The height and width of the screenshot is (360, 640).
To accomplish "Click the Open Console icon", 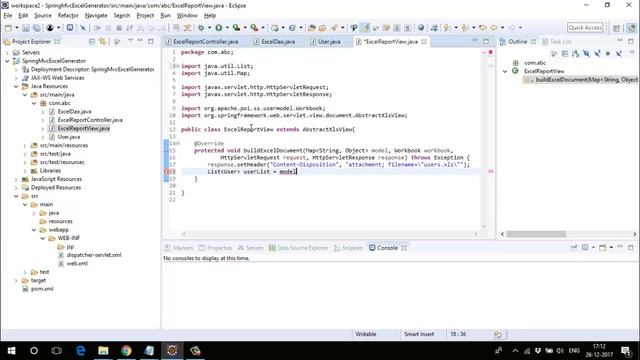I will [603, 248].
